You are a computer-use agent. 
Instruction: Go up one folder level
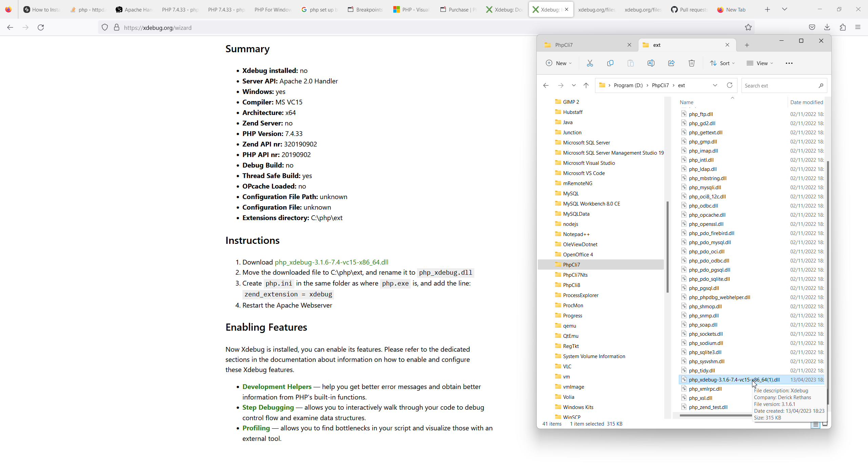pyautogui.click(x=586, y=85)
